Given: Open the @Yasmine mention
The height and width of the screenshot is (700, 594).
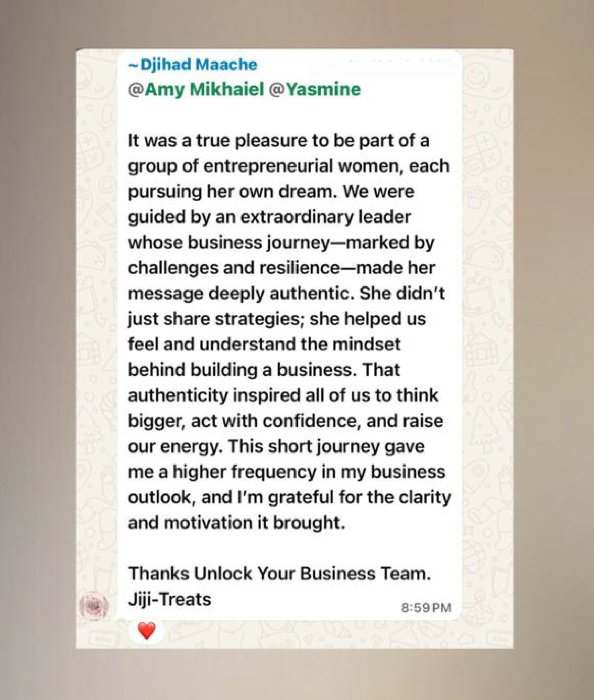Looking at the screenshot, I should [315, 89].
